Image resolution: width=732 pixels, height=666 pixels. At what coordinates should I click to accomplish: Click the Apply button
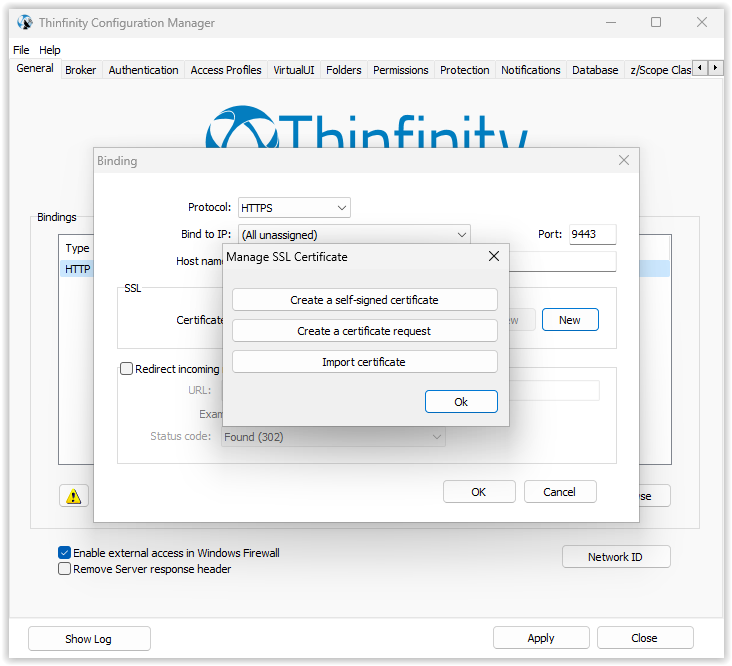point(541,638)
